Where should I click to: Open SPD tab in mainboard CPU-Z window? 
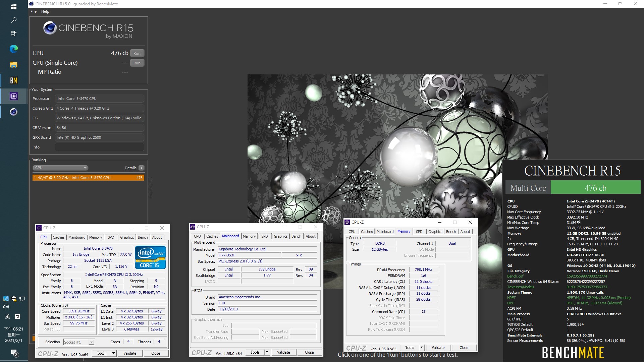coord(264,236)
